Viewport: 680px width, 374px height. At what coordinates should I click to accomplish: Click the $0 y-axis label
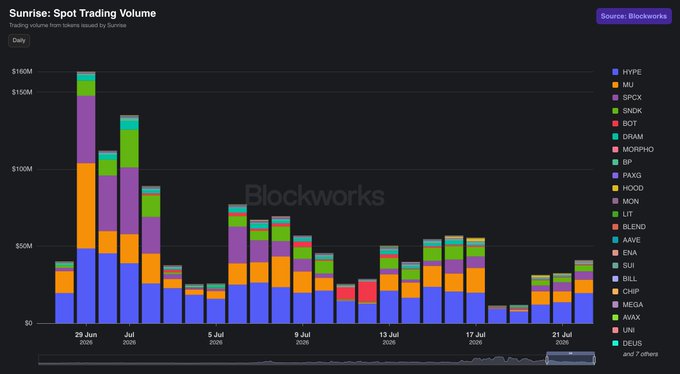[28, 323]
